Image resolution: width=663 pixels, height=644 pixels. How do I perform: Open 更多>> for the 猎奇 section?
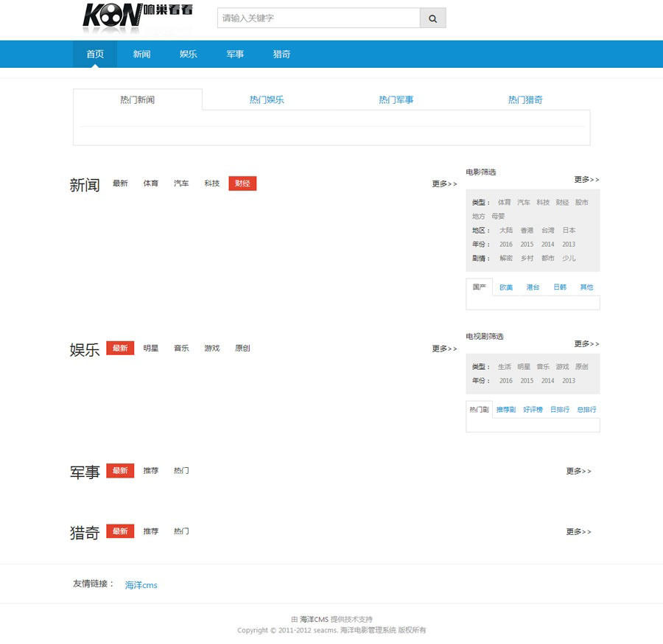point(578,532)
